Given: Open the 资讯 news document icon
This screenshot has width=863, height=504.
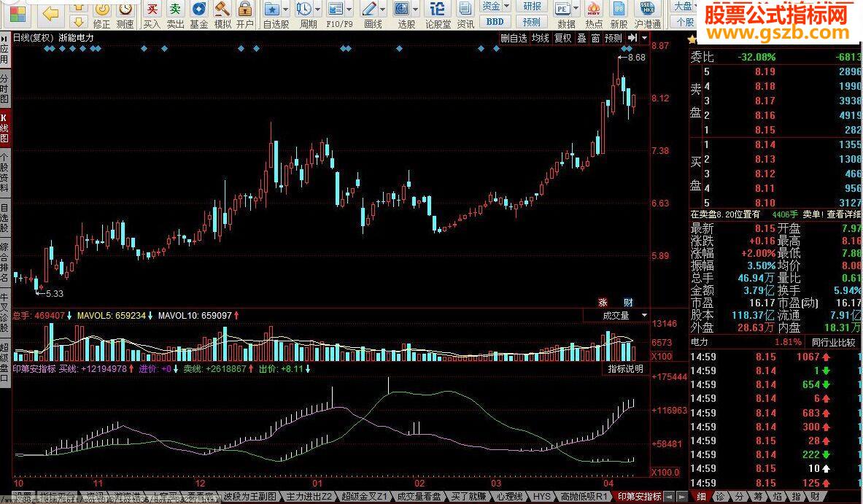Looking at the screenshot, I should 465,9.
